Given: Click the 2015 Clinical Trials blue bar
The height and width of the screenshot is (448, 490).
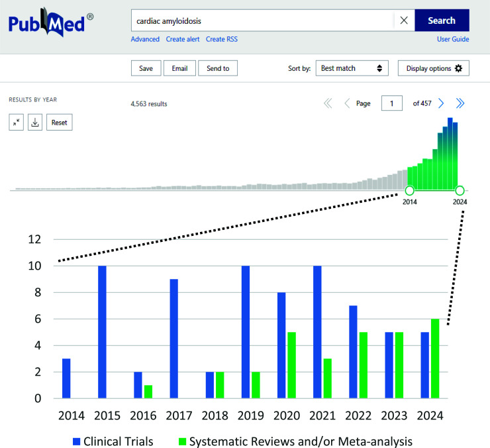Looking at the screenshot, I should click(102, 332).
